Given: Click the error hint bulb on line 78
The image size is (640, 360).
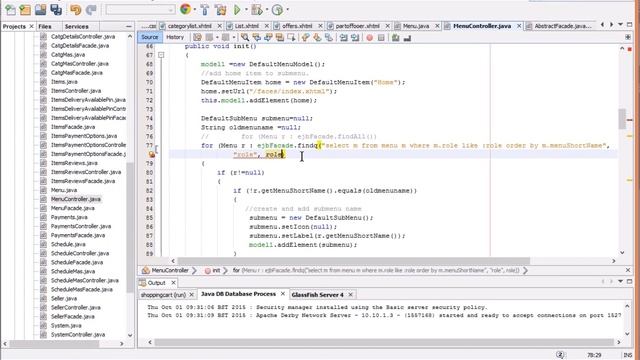Looking at the screenshot, I should coord(152,154).
